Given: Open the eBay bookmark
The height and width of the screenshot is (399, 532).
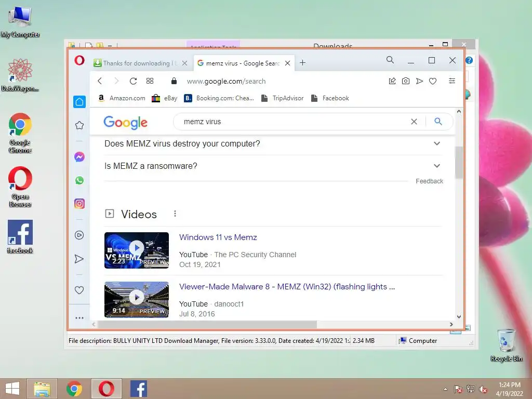Looking at the screenshot, I should click(165, 98).
